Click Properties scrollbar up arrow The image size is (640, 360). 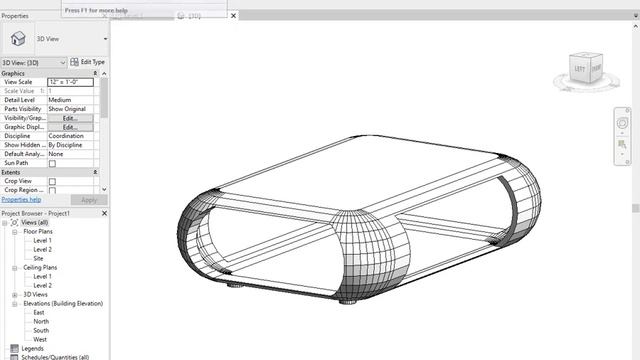coord(104,73)
